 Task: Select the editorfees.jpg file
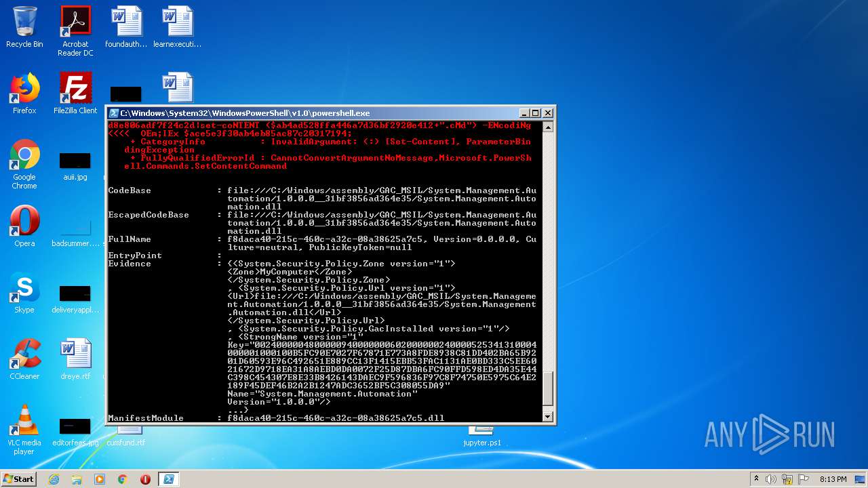[75, 432]
